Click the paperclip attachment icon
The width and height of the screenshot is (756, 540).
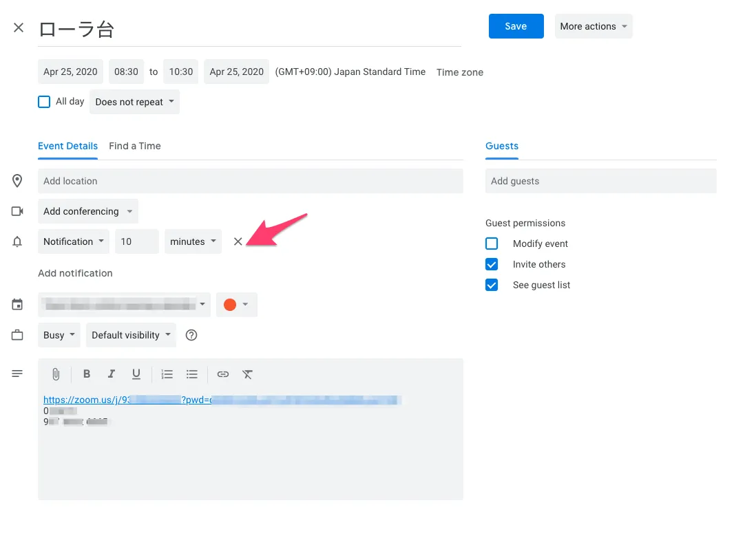(56, 374)
